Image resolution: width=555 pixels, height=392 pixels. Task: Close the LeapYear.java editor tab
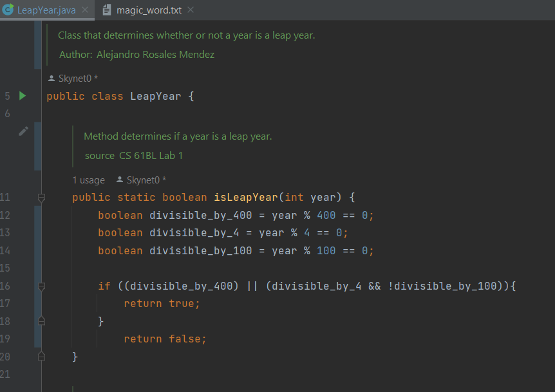click(85, 10)
